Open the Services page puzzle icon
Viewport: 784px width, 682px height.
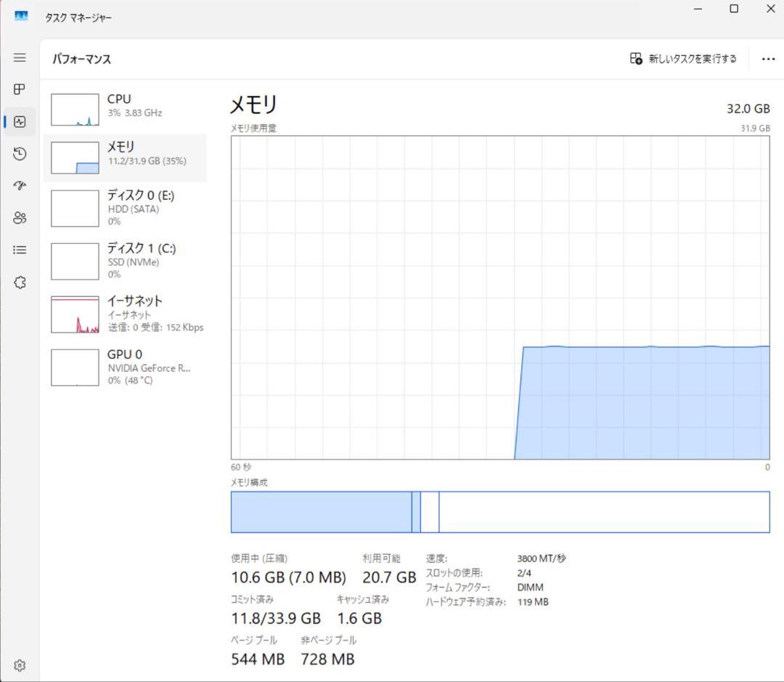point(20,283)
